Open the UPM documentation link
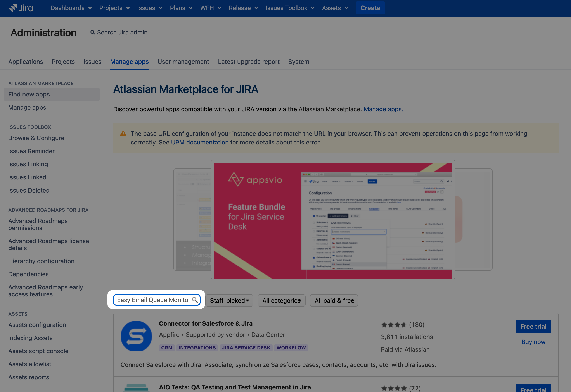This screenshot has width=571, height=392. pos(200,143)
